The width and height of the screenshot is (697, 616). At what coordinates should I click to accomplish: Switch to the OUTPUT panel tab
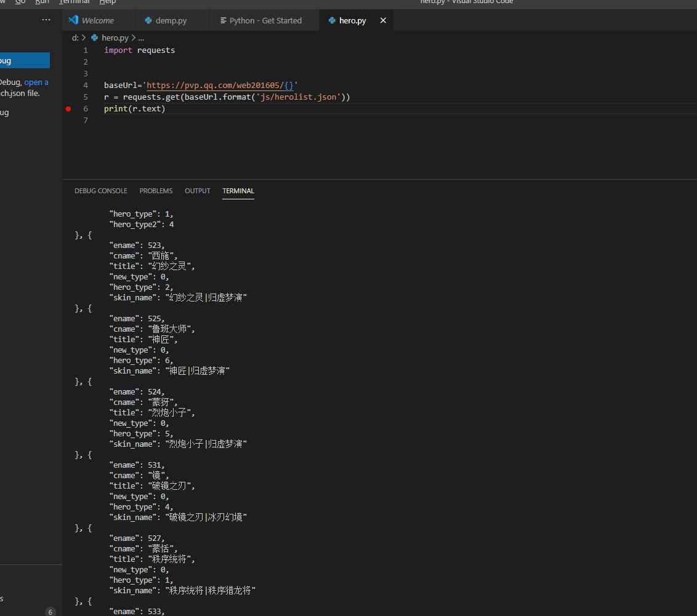point(198,191)
